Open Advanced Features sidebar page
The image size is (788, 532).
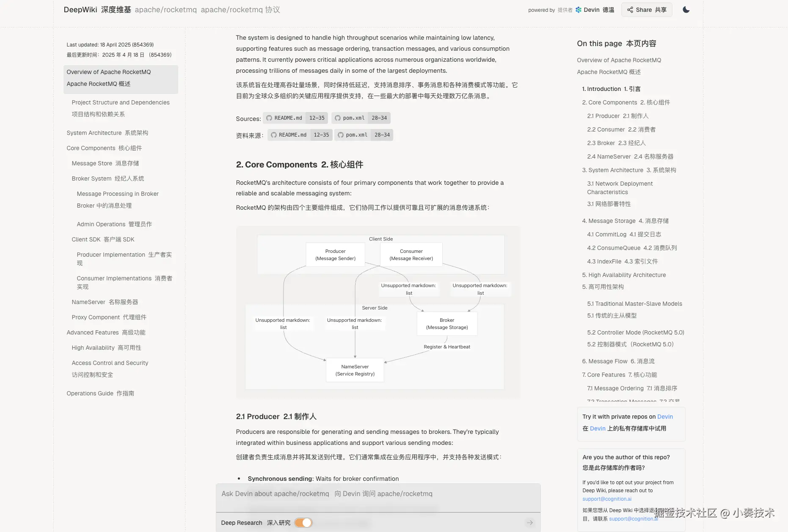click(106, 332)
